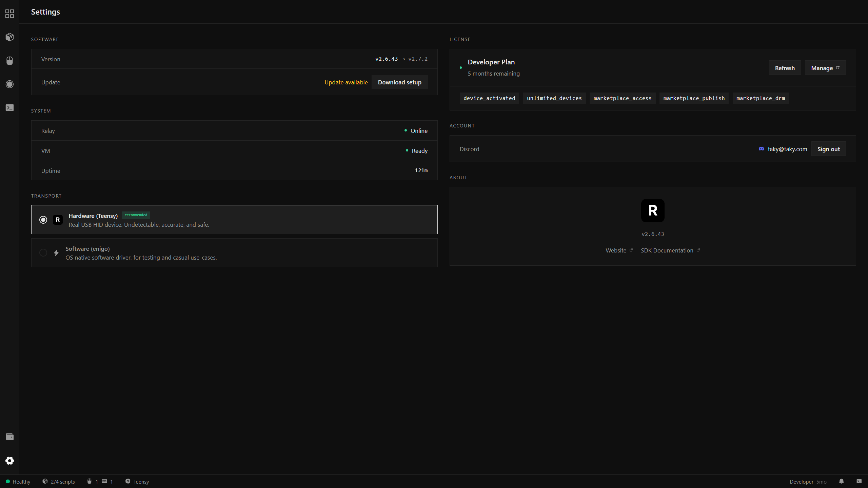Image resolution: width=868 pixels, height=488 pixels.
Task: Click the marketplace_access license tag
Action: coord(622,98)
